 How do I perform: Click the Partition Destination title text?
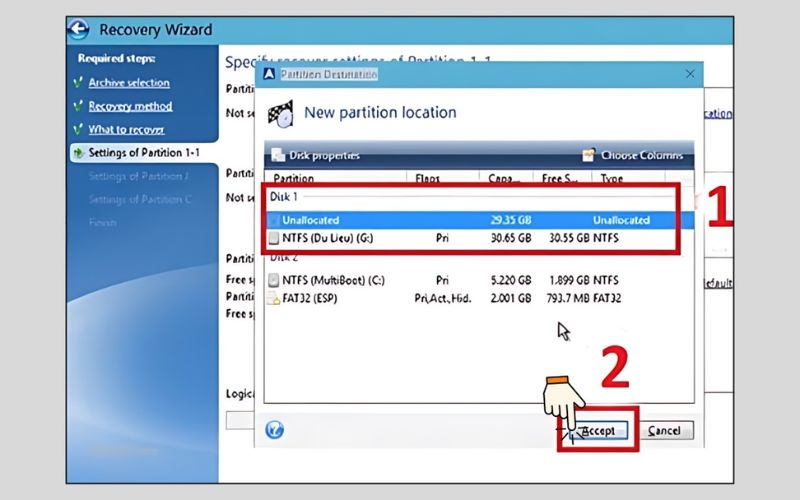(x=329, y=74)
